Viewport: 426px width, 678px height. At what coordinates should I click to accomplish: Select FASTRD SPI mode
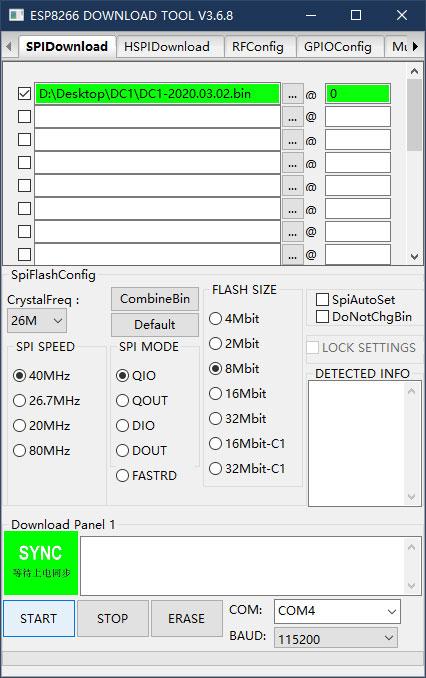[x=122, y=476]
